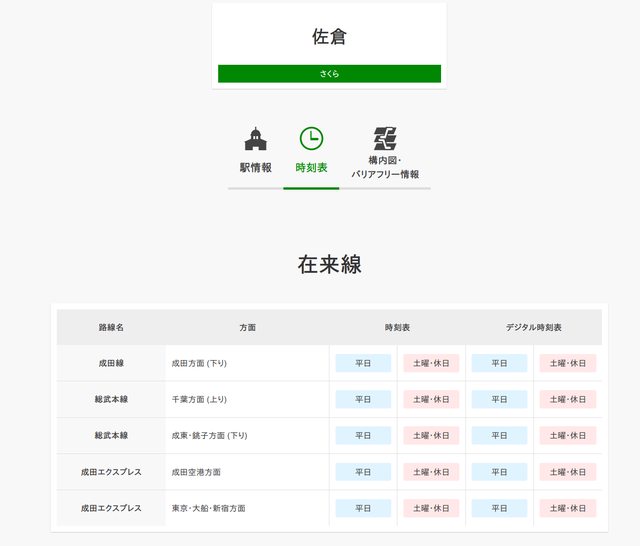Click the station map icon
This screenshot has width=640, height=546.
[385, 139]
